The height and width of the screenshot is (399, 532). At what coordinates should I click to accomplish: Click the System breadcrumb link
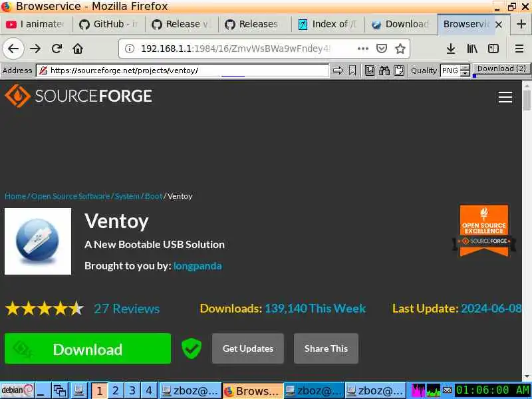click(127, 196)
